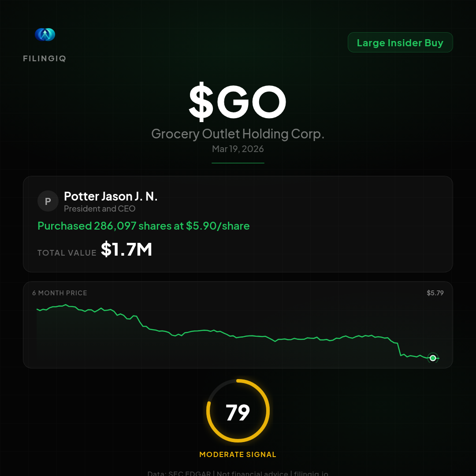
Task: Click the round P avatar icon
Action: (48, 201)
